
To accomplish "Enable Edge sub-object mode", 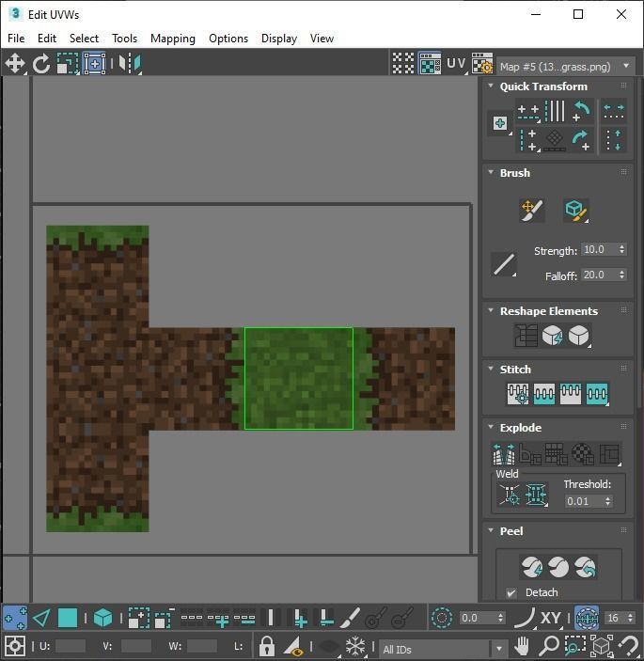I will [x=41, y=618].
